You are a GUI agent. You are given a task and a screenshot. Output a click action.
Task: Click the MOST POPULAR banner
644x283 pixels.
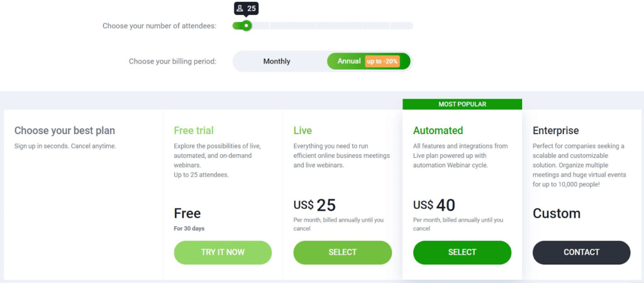(x=462, y=104)
